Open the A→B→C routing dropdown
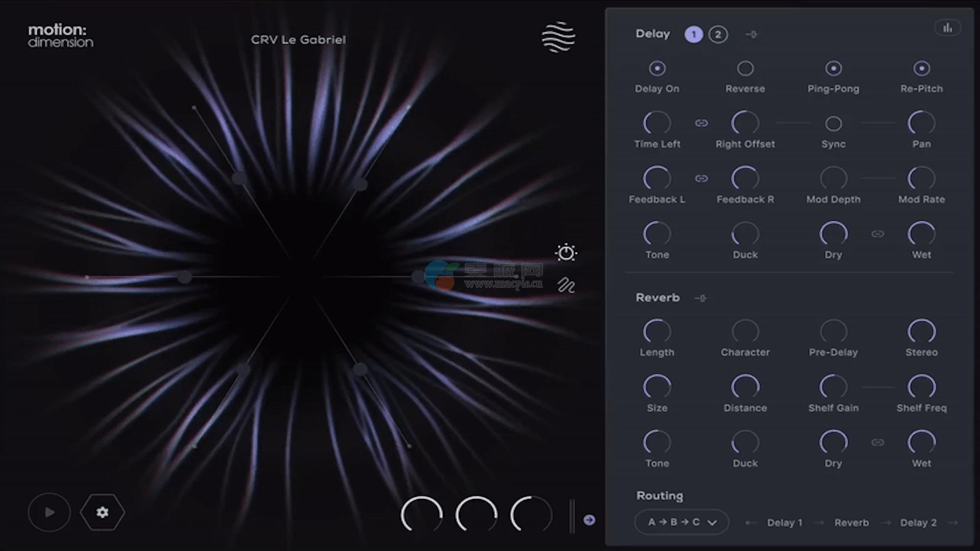This screenshot has height=551, width=980. coord(681,522)
